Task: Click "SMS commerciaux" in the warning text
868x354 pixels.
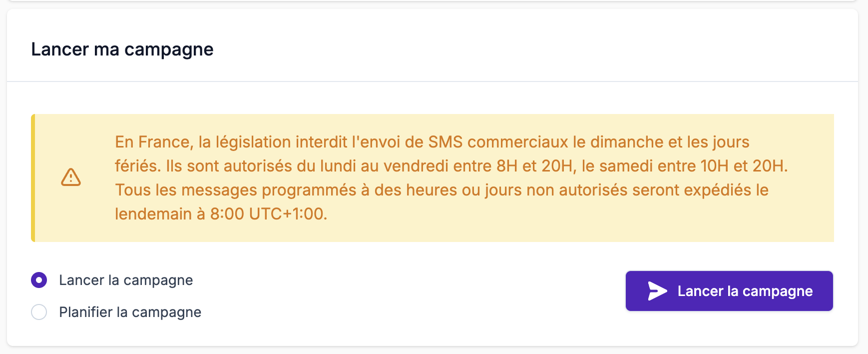Action: pyautogui.click(x=498, y=142)
